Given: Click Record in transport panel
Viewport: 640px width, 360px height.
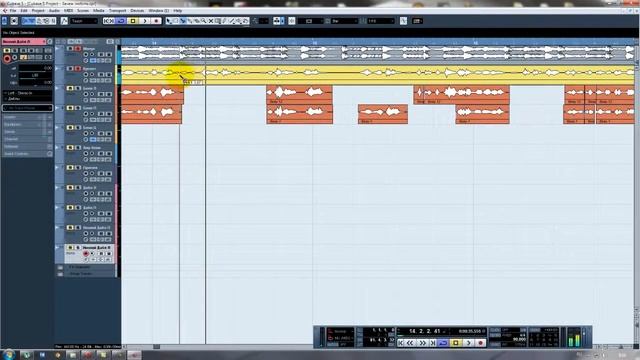Looking at the screenshot, I should [480, 343].
